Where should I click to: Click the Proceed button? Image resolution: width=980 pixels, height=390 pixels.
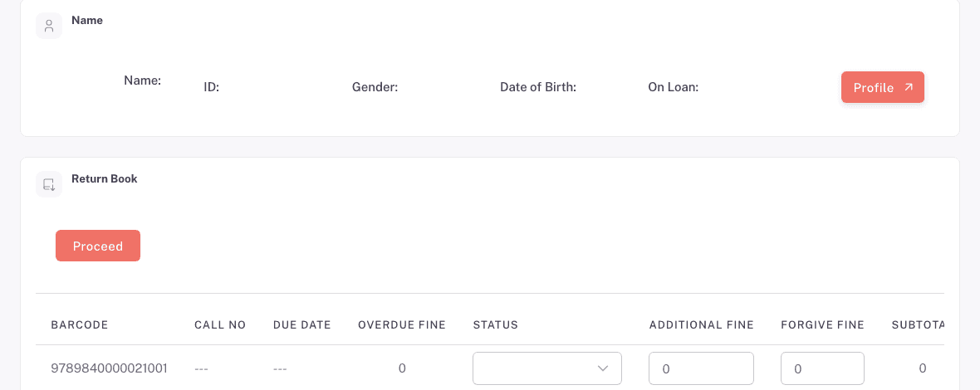click(x=98, y=246)
